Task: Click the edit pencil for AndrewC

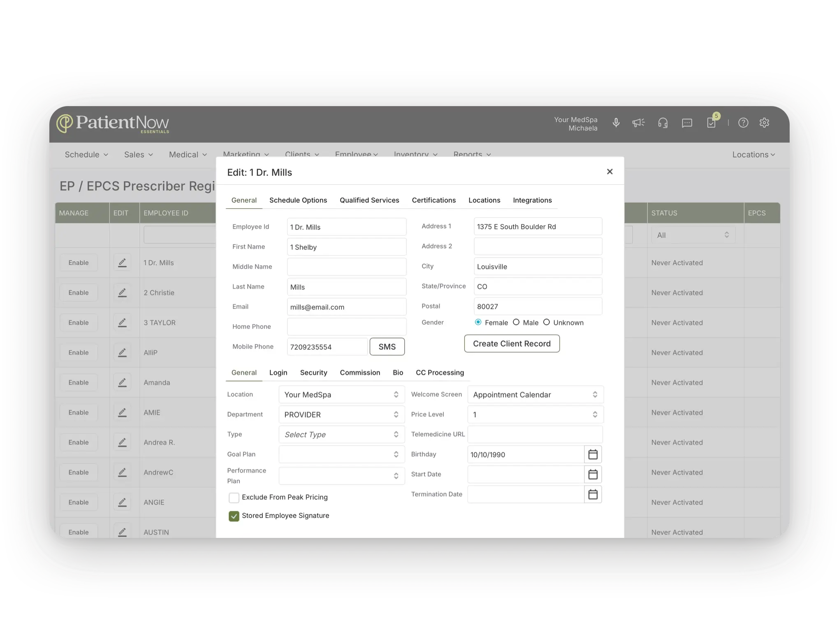Action: pyautogui.click(x=122, y=472)
